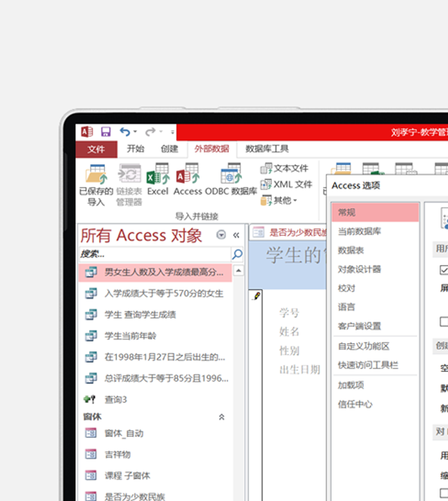Collapse the 窗体 group chevron
The image size is (448, 501).
(x=221, y=417)
